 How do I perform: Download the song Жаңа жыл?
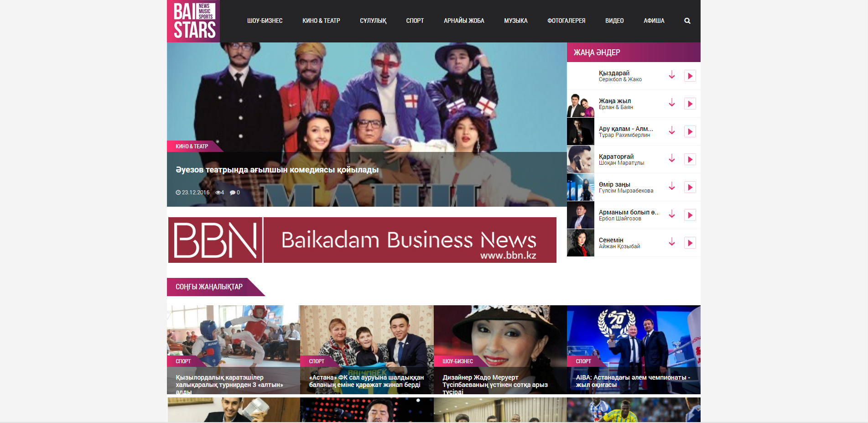672,104
